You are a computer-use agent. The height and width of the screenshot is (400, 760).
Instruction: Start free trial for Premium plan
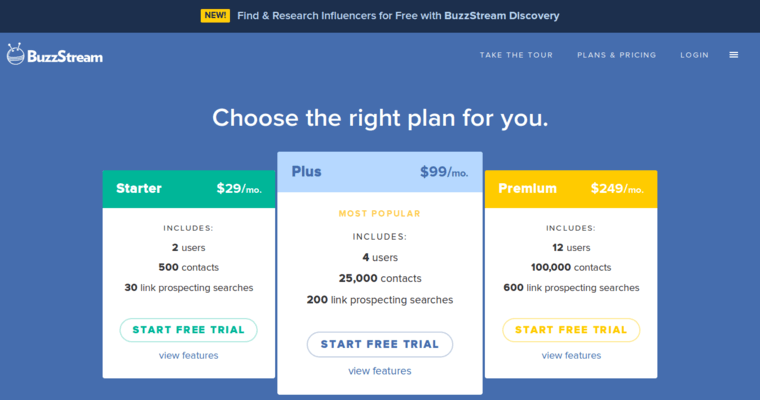[x=571, y=330]
